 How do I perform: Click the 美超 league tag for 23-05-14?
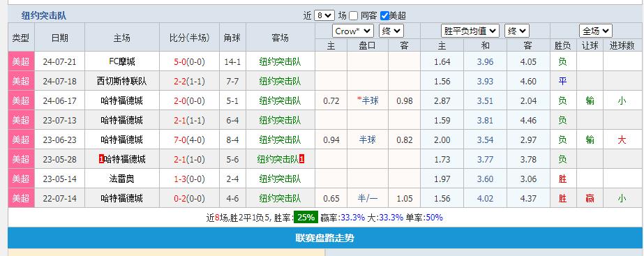coord(21,179)
